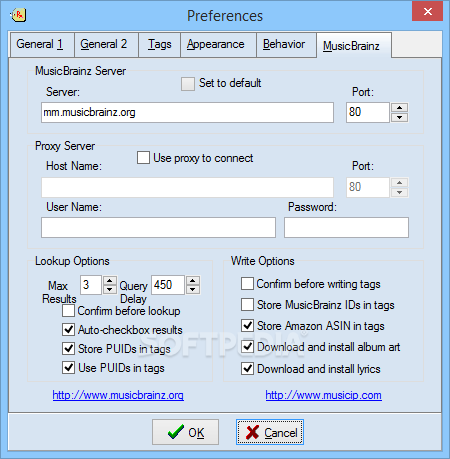Click the proxy Host Name field

click(187, 187)
